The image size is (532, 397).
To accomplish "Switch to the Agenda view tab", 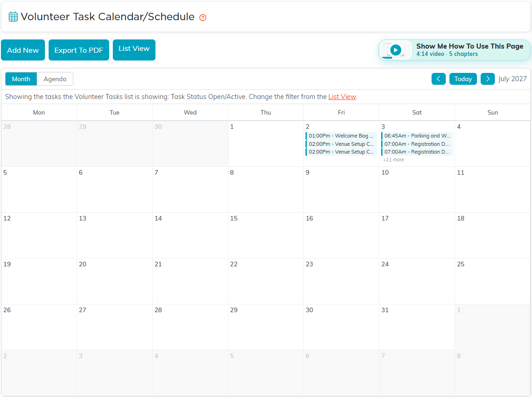I will coord(55,79).
